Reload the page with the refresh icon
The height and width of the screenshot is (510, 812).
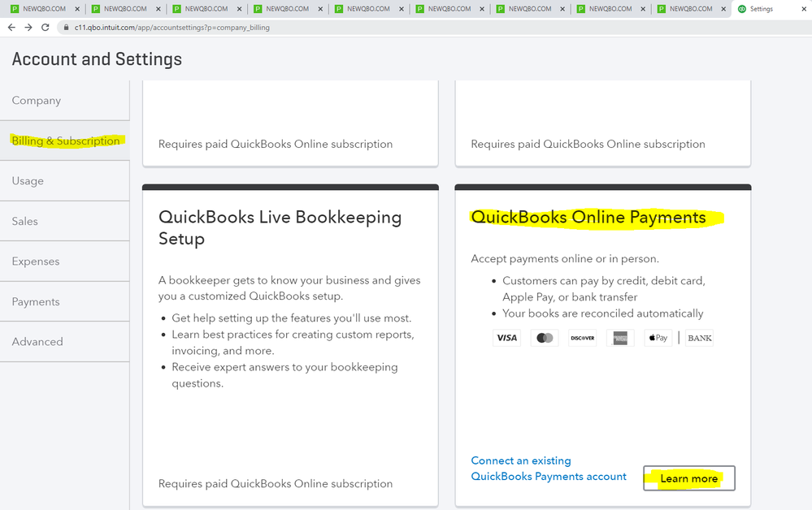(46, 28)
